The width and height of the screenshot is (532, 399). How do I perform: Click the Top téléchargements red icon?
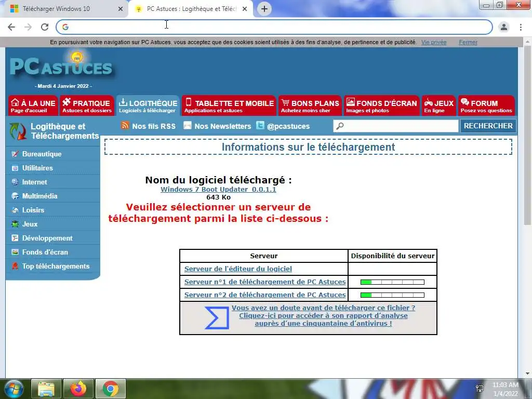coord(15,267)
